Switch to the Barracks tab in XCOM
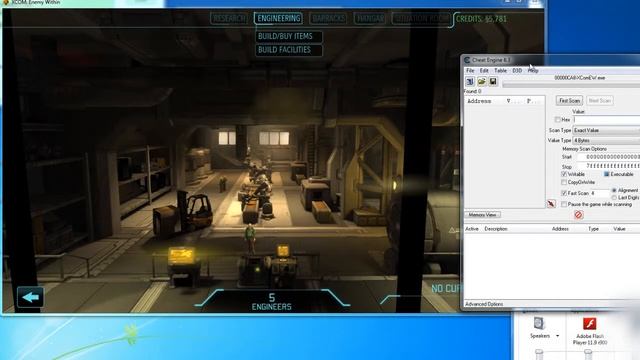This screenshot has width=640, height=360. tap(328, 18)
